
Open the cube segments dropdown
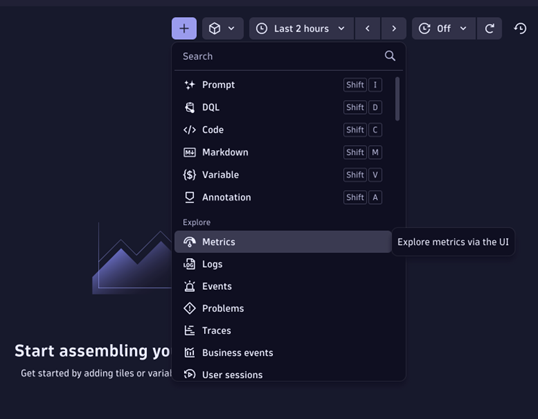[223, 28]
